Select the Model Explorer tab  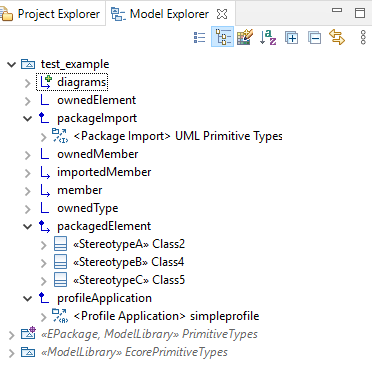coord(160,14)
